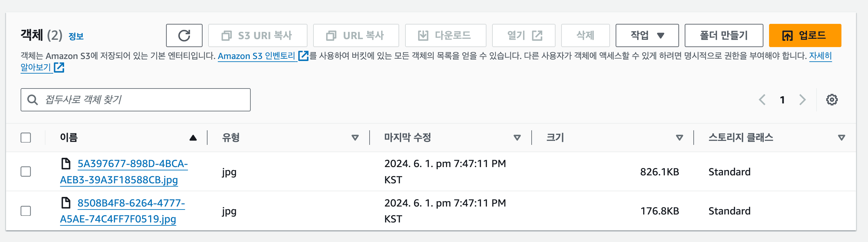
Task: Check the 8508B4F8 jpg object checkbox
Action: [x=26, y=211]
